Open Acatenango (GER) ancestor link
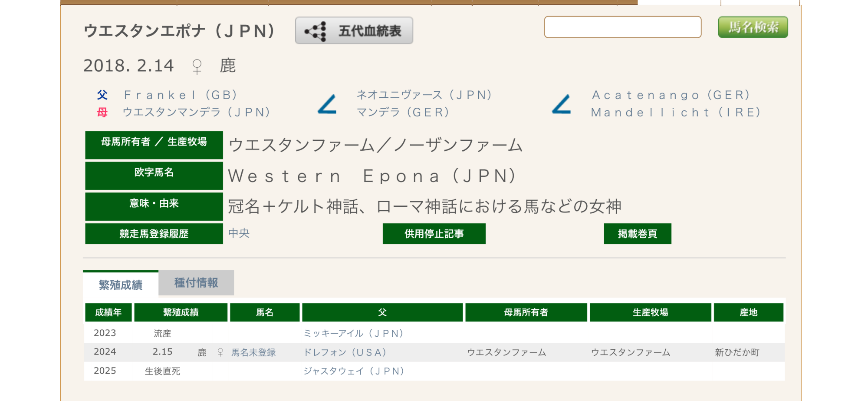The height and width of the screenshot is (401, 868). (x=671, y=95)
